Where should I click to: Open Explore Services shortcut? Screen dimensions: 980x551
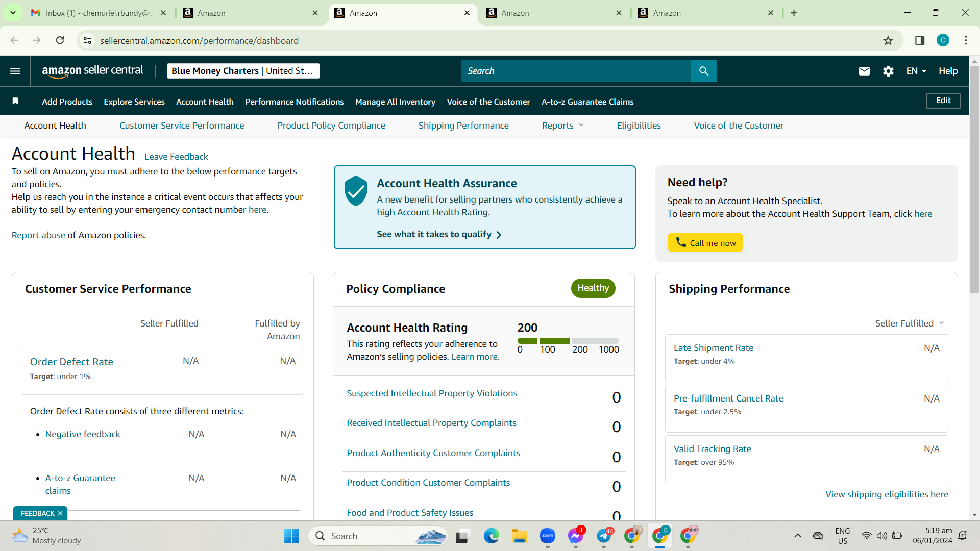point(134,102)
